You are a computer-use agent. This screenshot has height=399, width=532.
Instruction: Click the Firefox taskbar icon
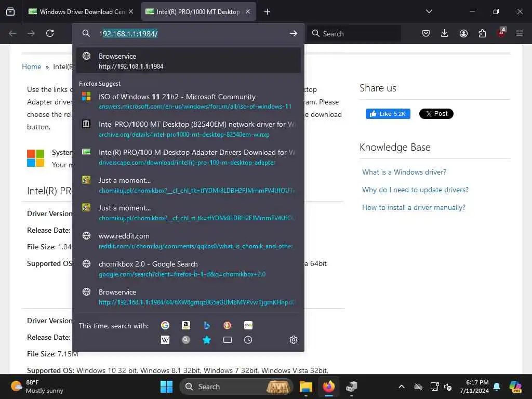pyautogui.click(x=328, y=387)
